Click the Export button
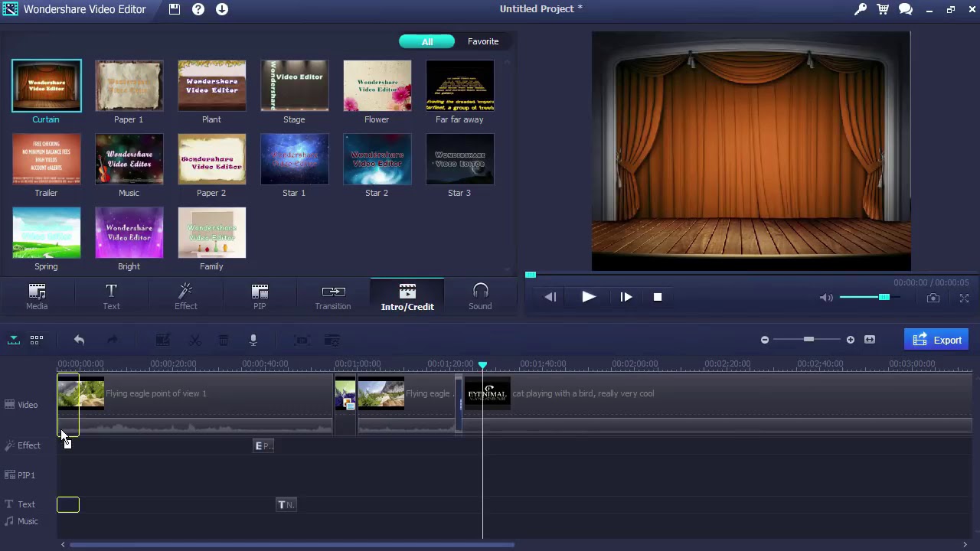 coord(937,340)
